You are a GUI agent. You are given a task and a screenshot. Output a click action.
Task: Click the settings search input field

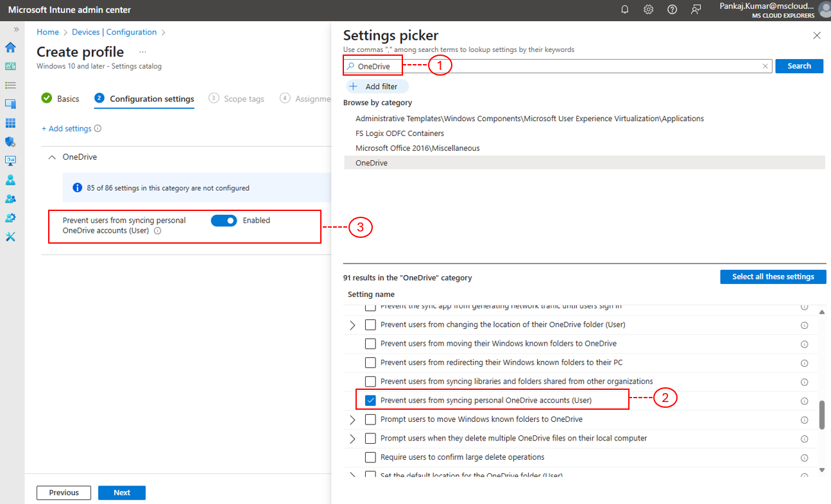pyautogui.click(x=558, y=66)
